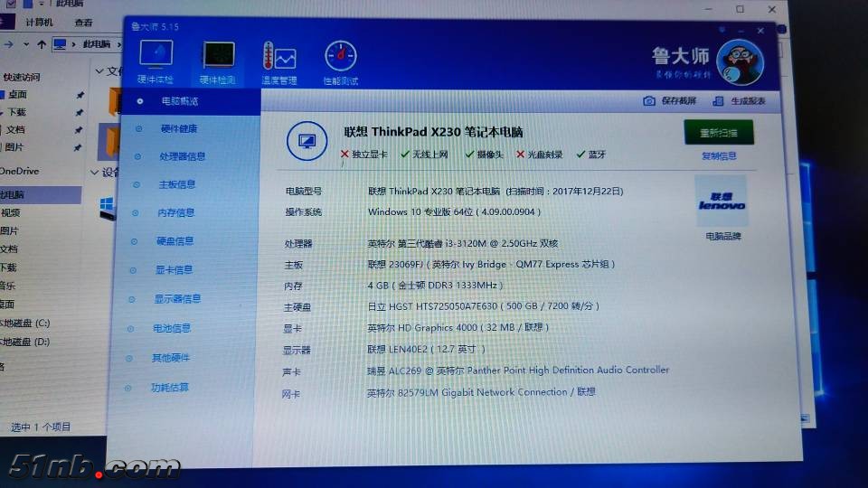The image size is (868, 488).
Task: Click the 光盘刻录 status indicator
Action: pos(539,155)
